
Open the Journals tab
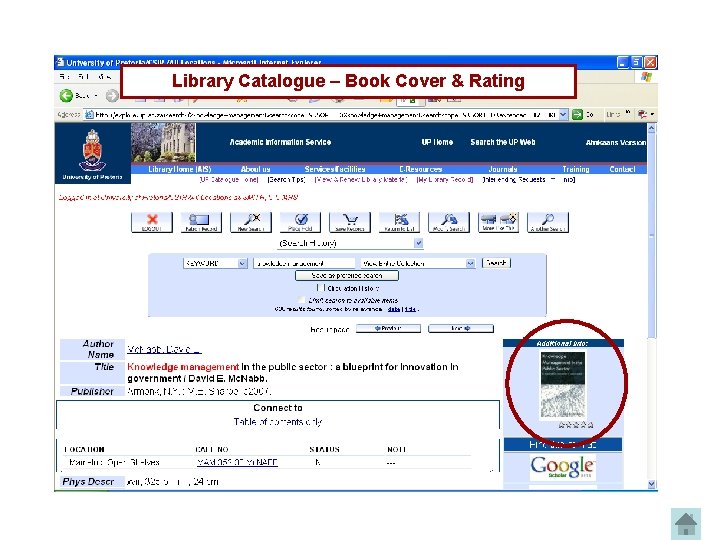click(503, 169)
